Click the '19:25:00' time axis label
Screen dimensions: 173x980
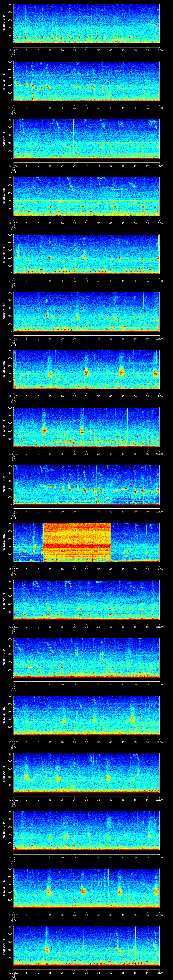pyautogui.click(x=13, y=684)
